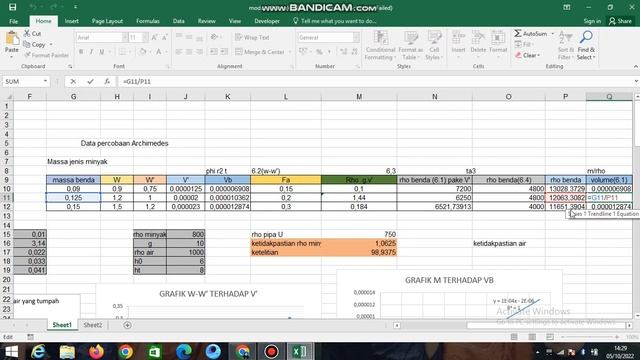Open fill color swatch bucket
640x360 pixels.
click(143, 52)
